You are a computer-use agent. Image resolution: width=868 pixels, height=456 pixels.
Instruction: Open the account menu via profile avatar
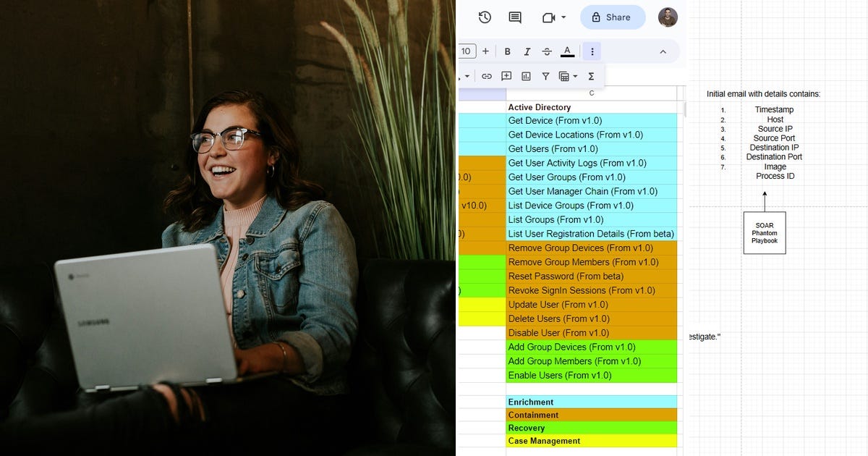click(x=667, y=17)
